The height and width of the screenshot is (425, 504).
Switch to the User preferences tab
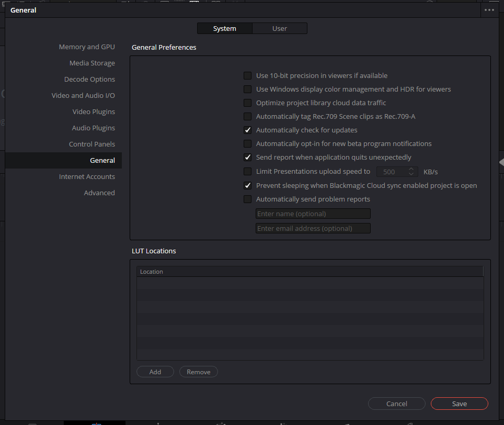coord(280,28)
